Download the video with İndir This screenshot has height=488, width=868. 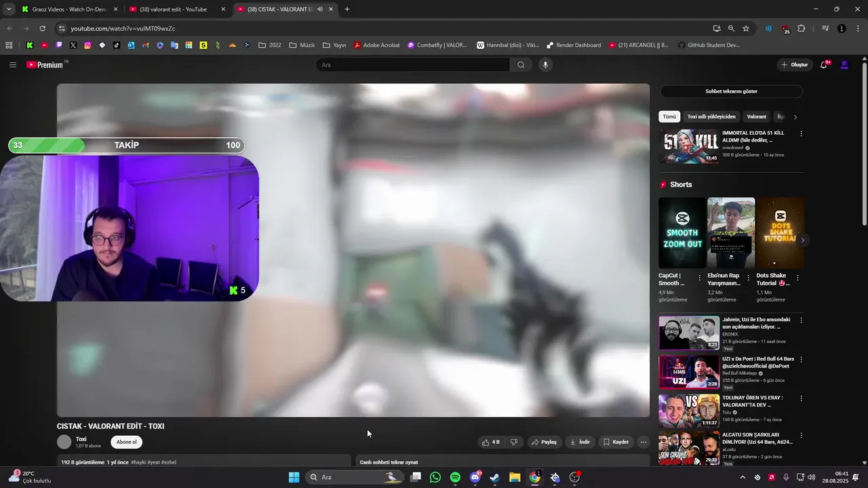click(x=580, y=442)
